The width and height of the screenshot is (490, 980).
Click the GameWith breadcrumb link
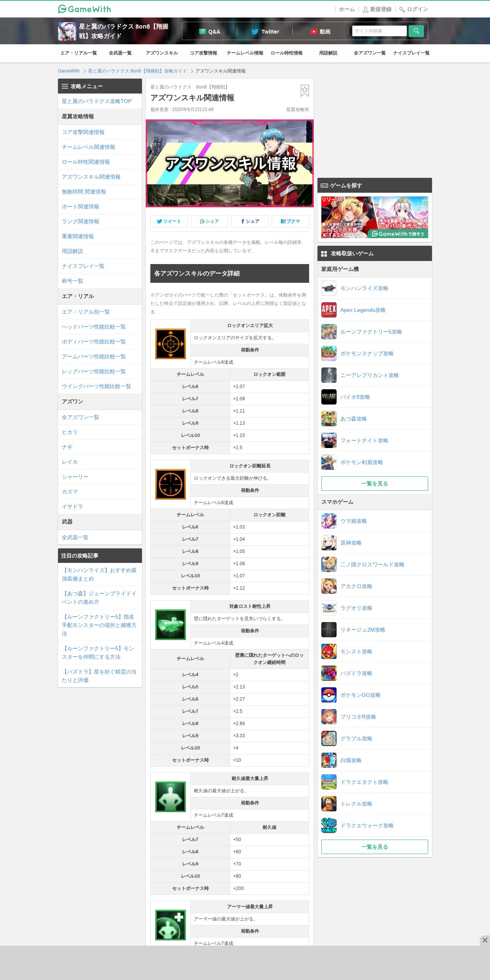coord(69,71)
